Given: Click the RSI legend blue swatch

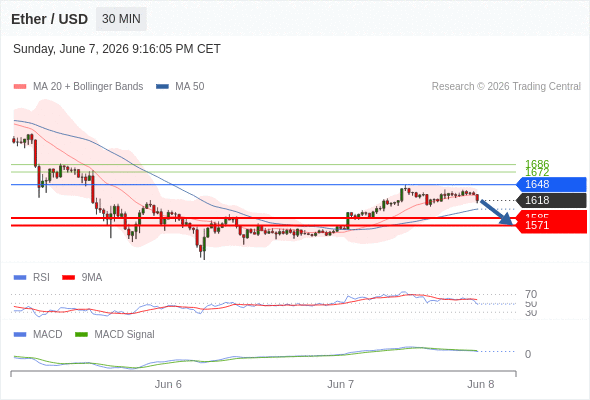Looking at the screenshot, I should 20,278.
